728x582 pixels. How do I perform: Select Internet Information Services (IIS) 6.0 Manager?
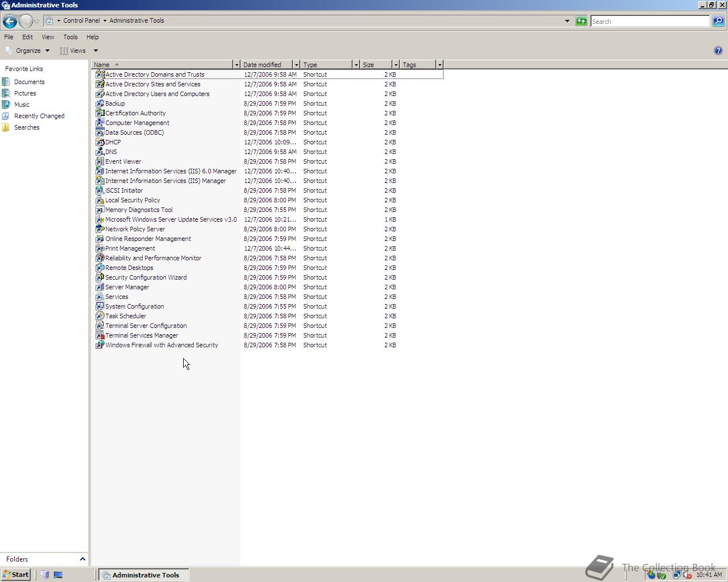pos(171,171)
